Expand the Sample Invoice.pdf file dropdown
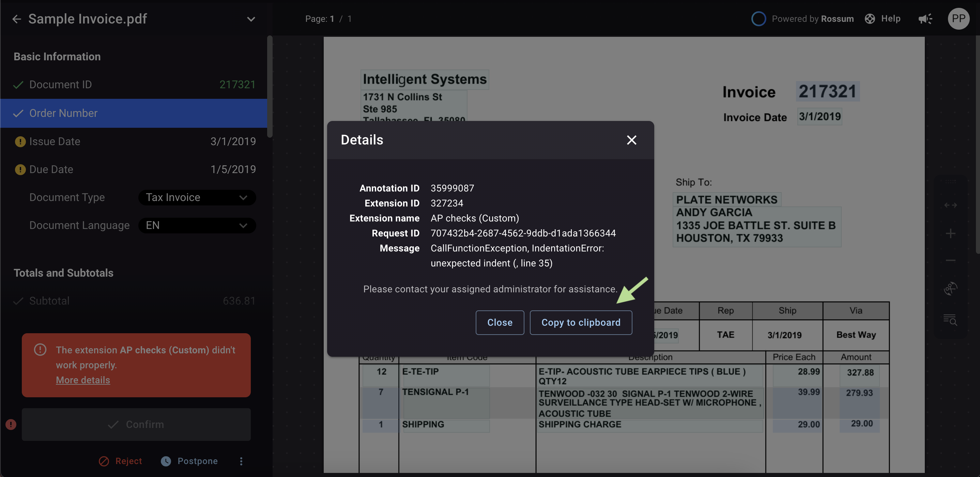This screenshot has width=980, height=477. (x=251, y=19)
